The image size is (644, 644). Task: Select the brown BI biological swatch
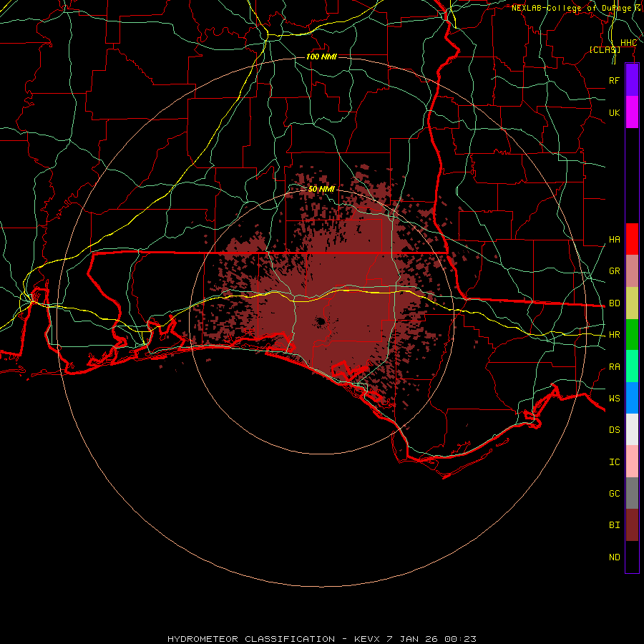(x=632, y=525)
